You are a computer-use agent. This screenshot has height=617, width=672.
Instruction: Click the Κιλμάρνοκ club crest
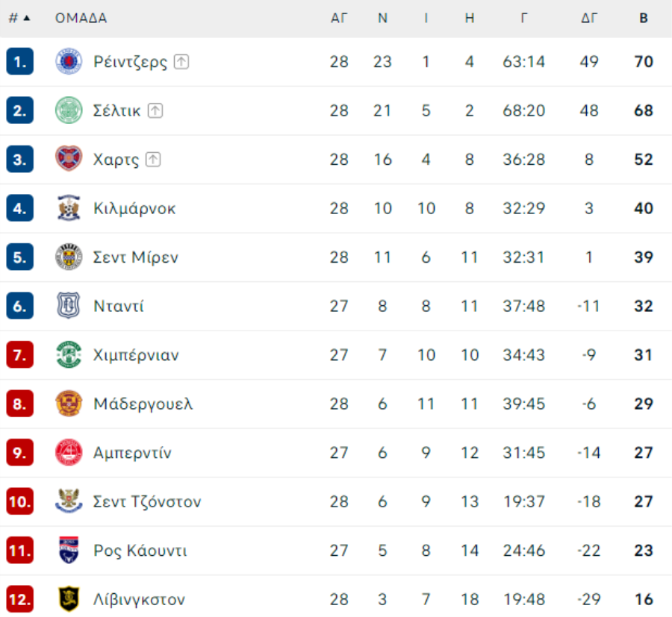coord(69,208)
